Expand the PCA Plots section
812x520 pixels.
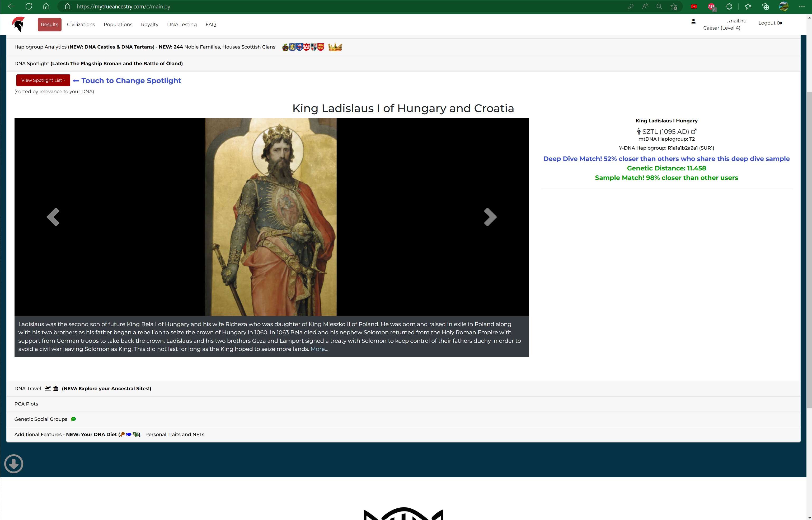click(403, 404)
